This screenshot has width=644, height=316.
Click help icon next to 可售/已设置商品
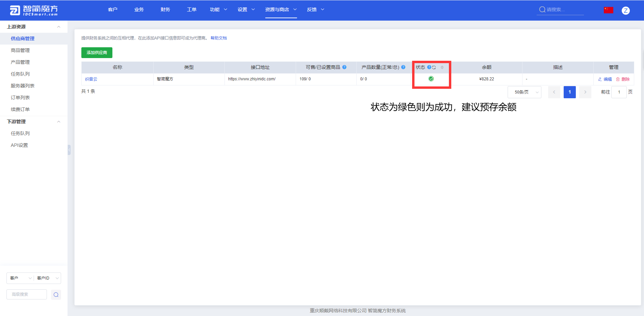[344, 67]
